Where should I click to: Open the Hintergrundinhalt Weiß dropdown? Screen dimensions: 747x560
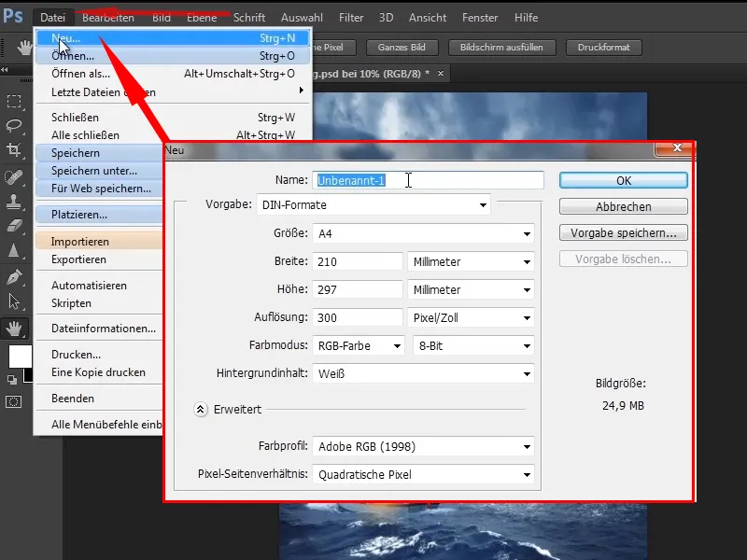pos(423,373)
